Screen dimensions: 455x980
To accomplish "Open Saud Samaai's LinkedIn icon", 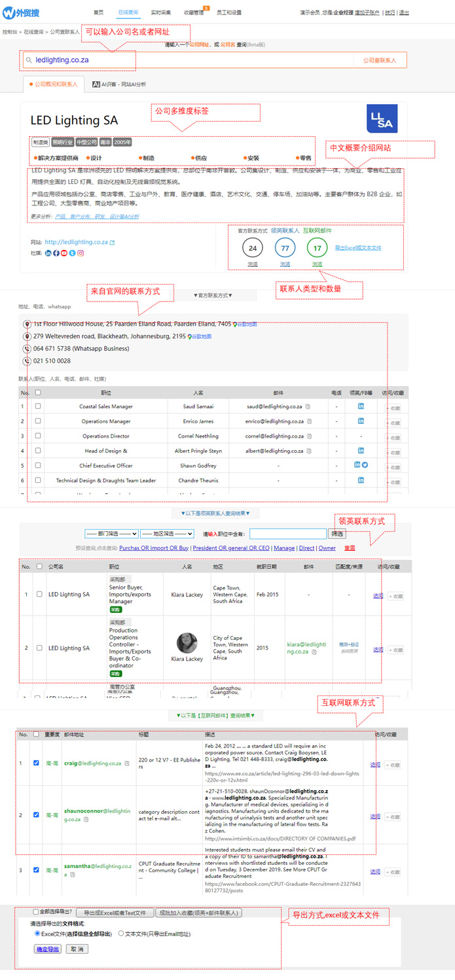I will (361, 406).
